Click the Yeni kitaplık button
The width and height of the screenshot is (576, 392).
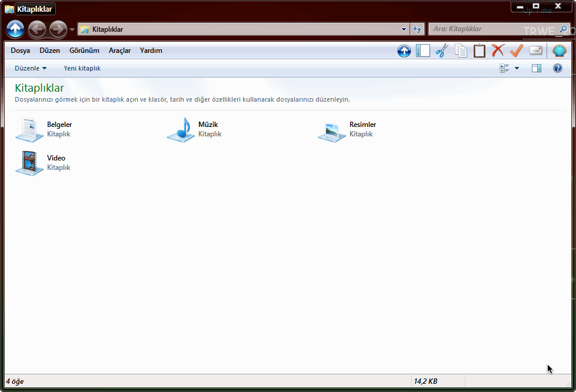[x=82, y=68]
